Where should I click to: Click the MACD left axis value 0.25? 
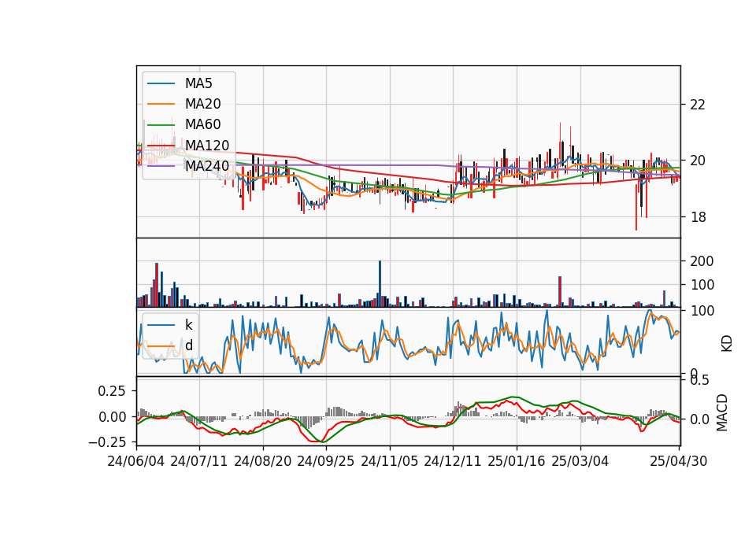pyautogui.click(x=112, y=391)
